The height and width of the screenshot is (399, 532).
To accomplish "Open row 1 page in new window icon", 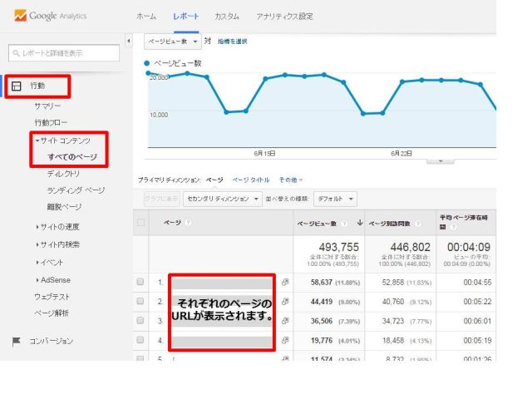I will pos(285,282).
